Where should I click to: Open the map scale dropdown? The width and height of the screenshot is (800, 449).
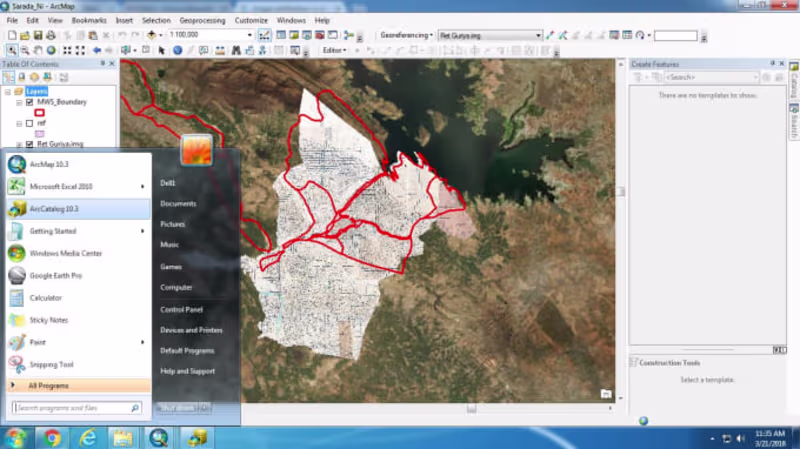pyautogui.click(x=249, y=35)
